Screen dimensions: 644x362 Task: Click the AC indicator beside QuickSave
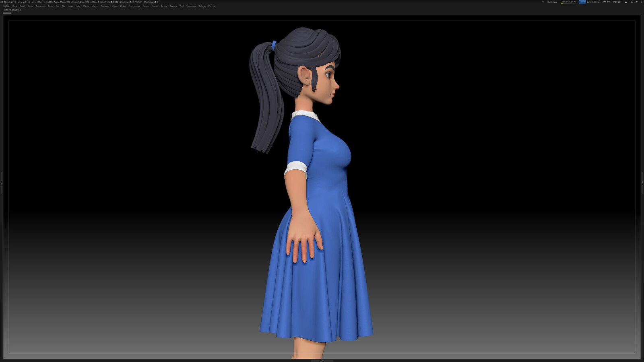point(543,2)
